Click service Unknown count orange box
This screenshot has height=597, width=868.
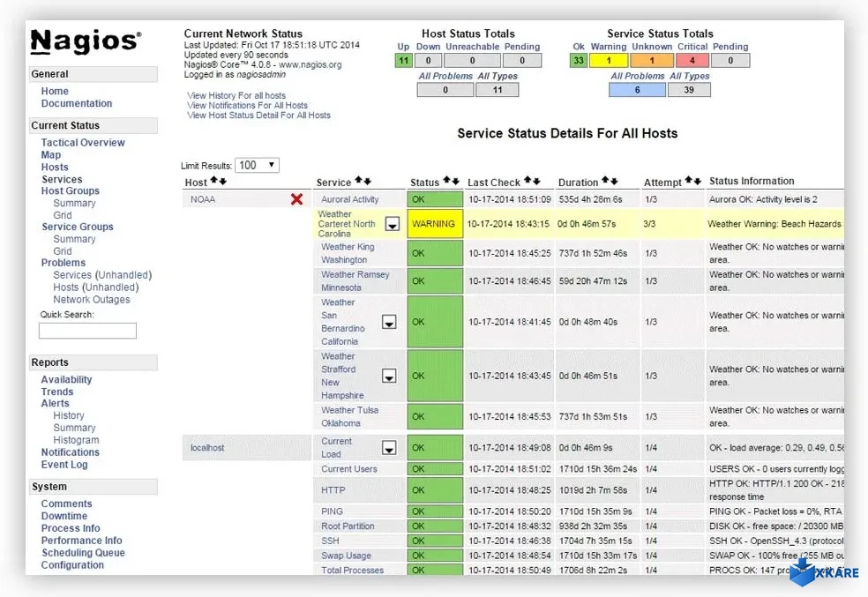(x=652, y=60)
